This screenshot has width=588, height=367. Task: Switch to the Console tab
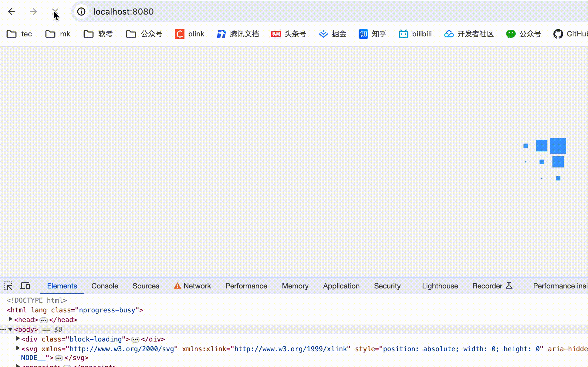pos(105,286)
